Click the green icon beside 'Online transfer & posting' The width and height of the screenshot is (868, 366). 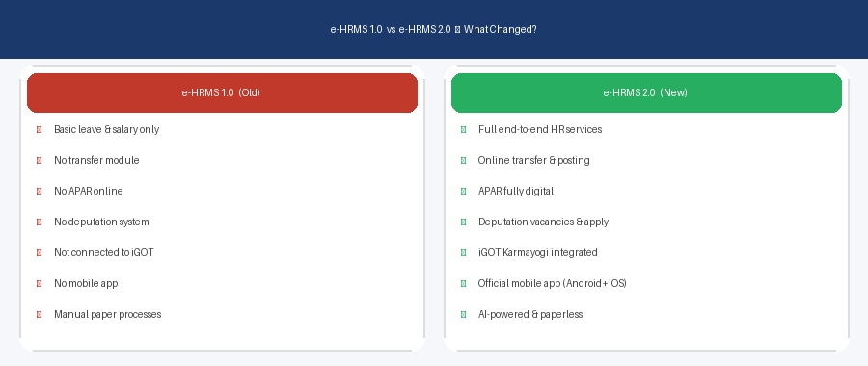[x=463, y=160]
